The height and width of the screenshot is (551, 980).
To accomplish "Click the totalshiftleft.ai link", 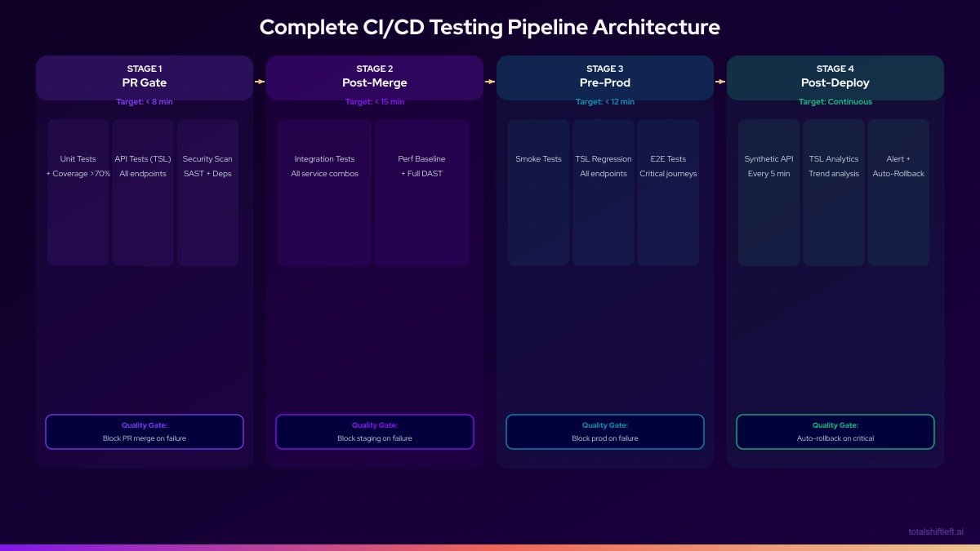I will click(x=938, y=530).
